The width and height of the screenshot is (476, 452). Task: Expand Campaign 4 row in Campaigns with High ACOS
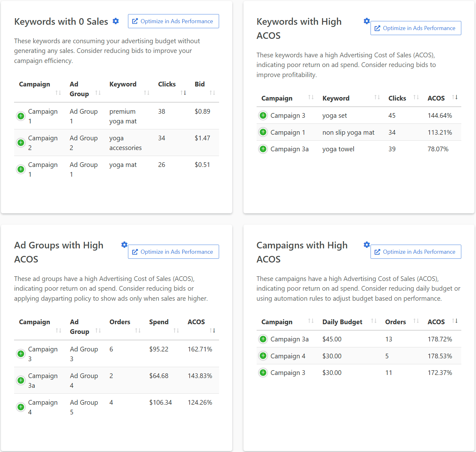click(x=263, y=356)
